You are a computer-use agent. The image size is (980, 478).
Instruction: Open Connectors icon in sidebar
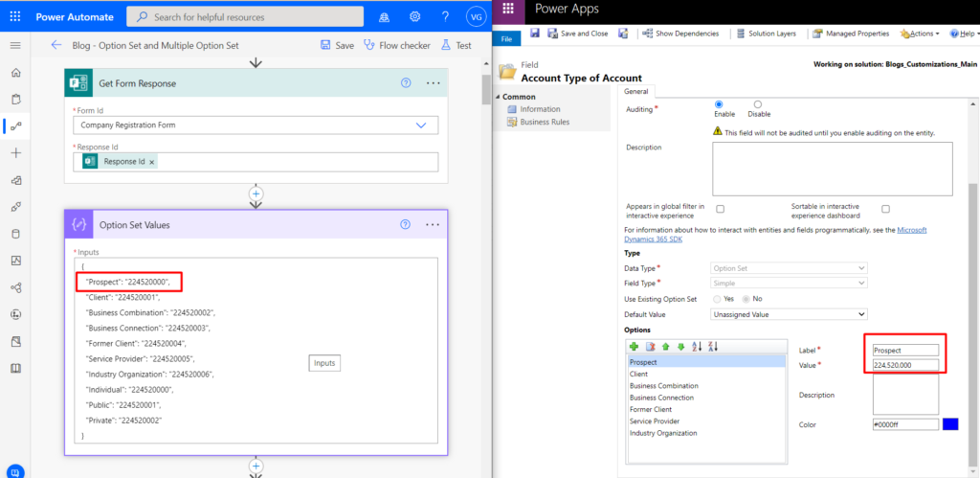point(16,207)
